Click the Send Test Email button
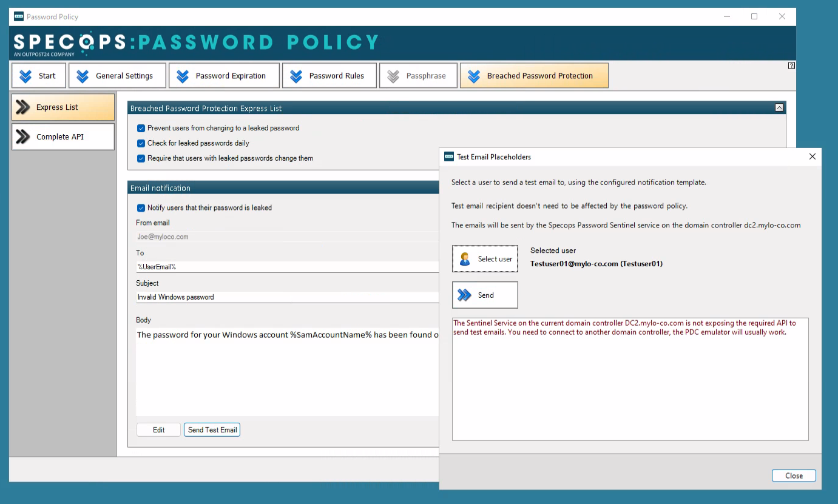This screenshot has height=504, width=838. [x=212, y=430]
